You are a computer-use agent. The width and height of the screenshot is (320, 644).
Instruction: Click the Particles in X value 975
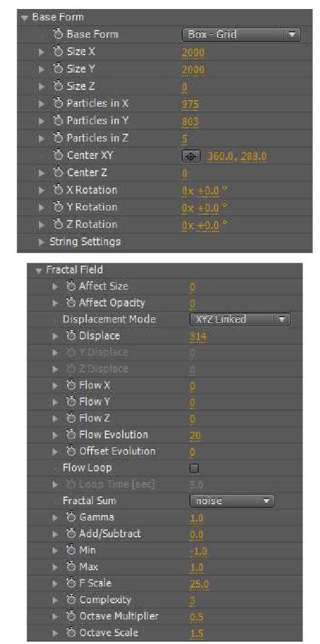click(190, 104)
